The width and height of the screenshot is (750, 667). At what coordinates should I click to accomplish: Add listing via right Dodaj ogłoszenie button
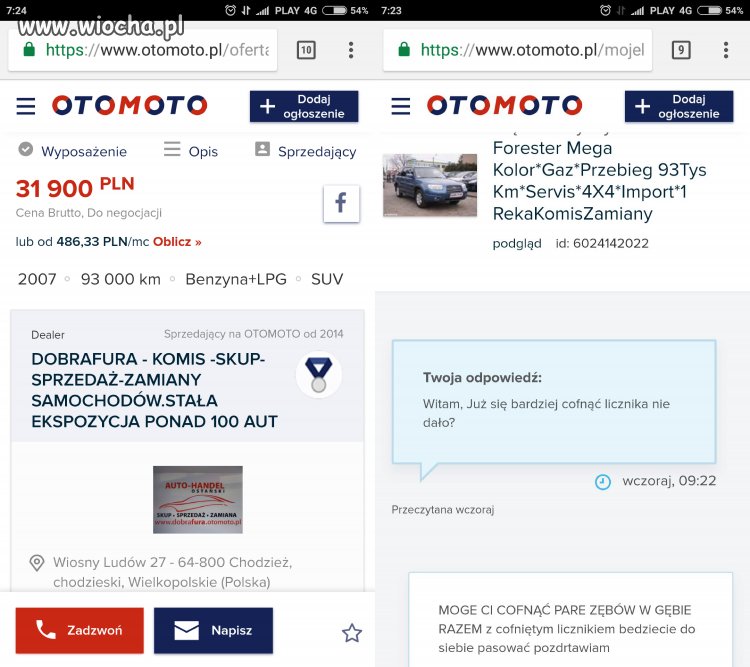pos(679,106)
